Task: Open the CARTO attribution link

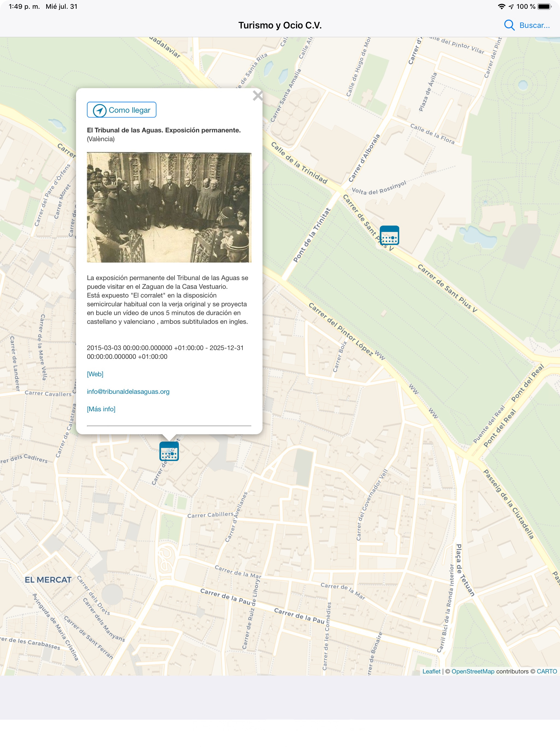Action: tap(547, 671)
